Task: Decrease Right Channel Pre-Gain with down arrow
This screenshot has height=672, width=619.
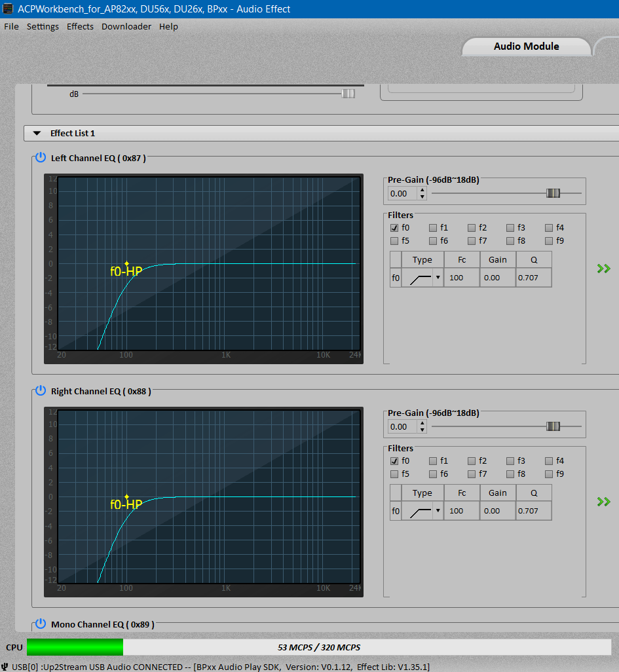Action: (422, 430)
